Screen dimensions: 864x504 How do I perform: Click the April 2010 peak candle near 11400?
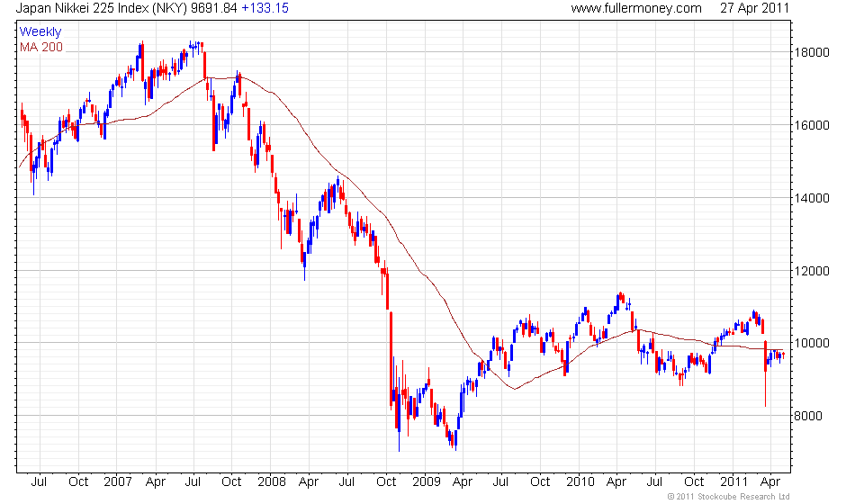pyautogui.click(x=621, y=297)
